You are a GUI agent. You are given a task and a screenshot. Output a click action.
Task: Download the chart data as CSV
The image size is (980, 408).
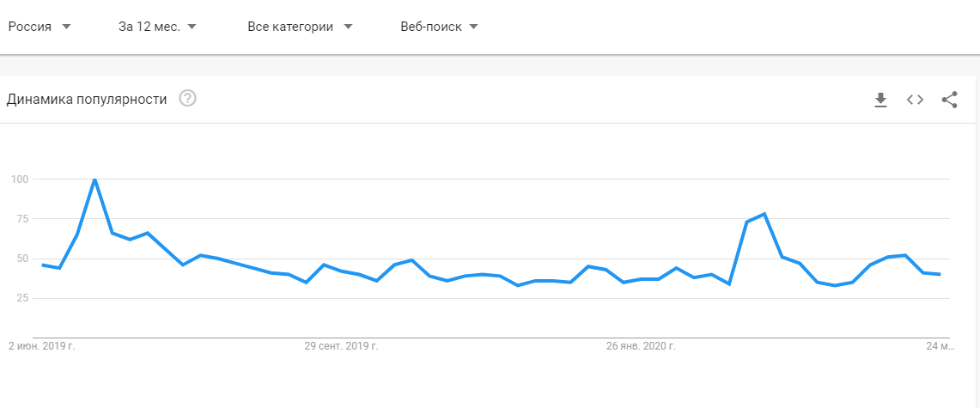click(880, 100)
